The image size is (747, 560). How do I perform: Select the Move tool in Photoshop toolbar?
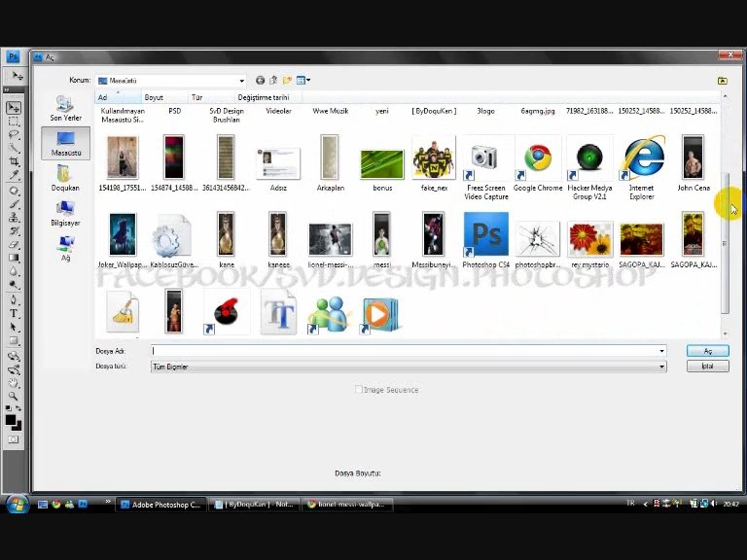[x=14, y=108]
